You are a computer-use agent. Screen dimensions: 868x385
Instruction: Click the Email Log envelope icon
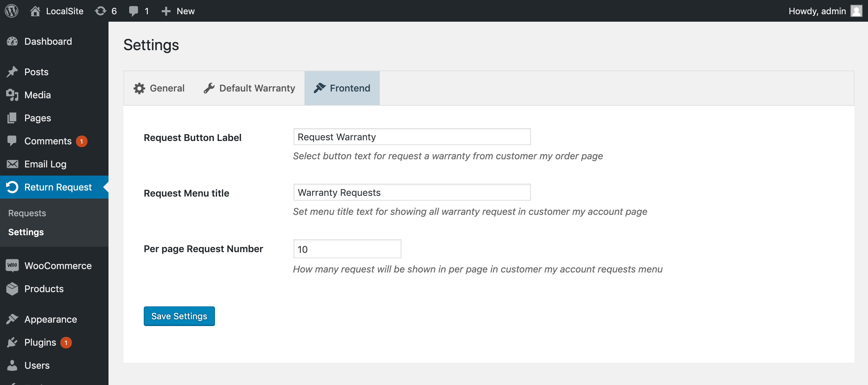coord(12,164)
